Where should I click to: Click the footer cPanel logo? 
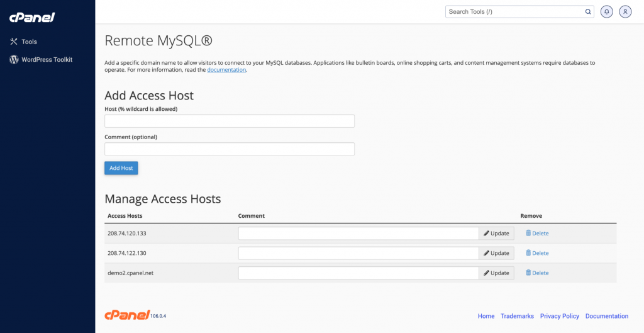126,315
